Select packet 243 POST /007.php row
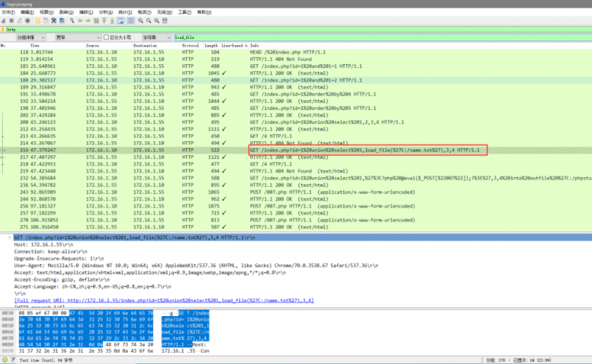 (x=296, y=192)
